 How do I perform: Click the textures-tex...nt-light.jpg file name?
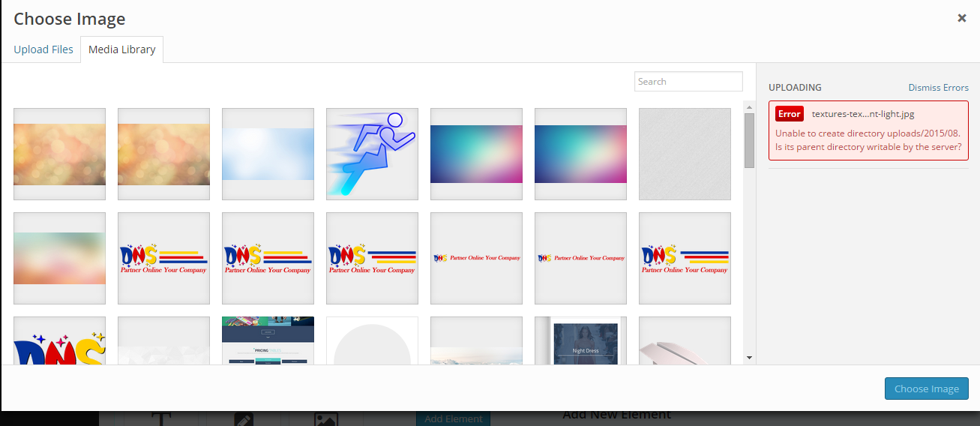[x=862, y=114]
